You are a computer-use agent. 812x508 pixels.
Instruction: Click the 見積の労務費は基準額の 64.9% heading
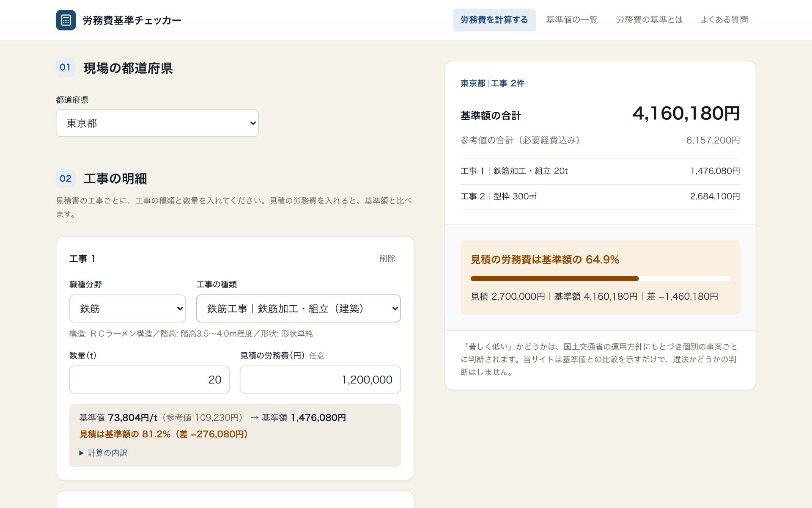tap(545, 260)
